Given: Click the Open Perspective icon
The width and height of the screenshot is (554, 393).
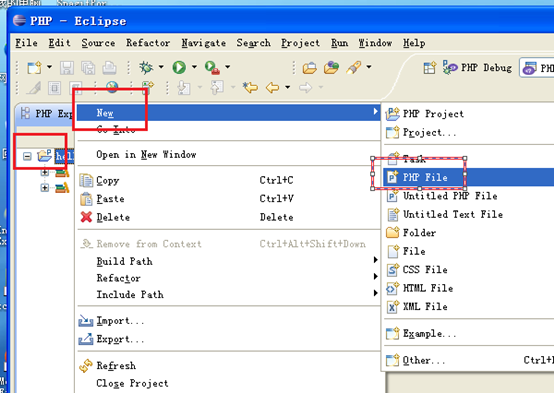Looking at the screenshot, I should pos(430,68).
